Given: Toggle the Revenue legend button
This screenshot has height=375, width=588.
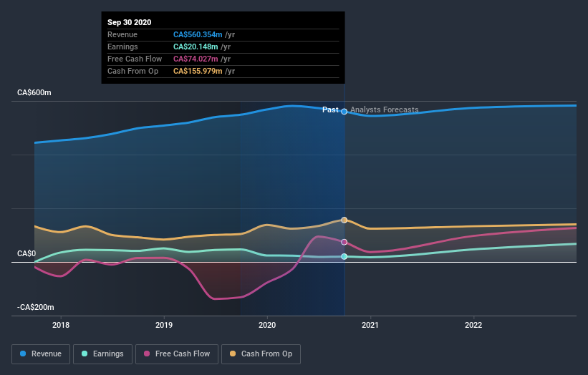Looking at the screenshot, I should [x=41, y=354].
